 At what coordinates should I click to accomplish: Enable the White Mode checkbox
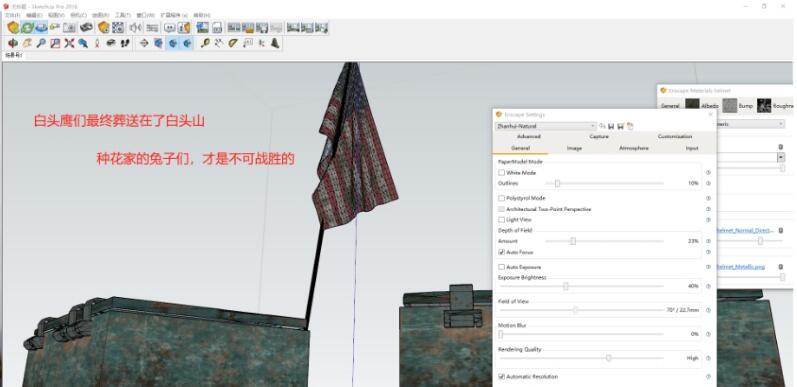502,173
